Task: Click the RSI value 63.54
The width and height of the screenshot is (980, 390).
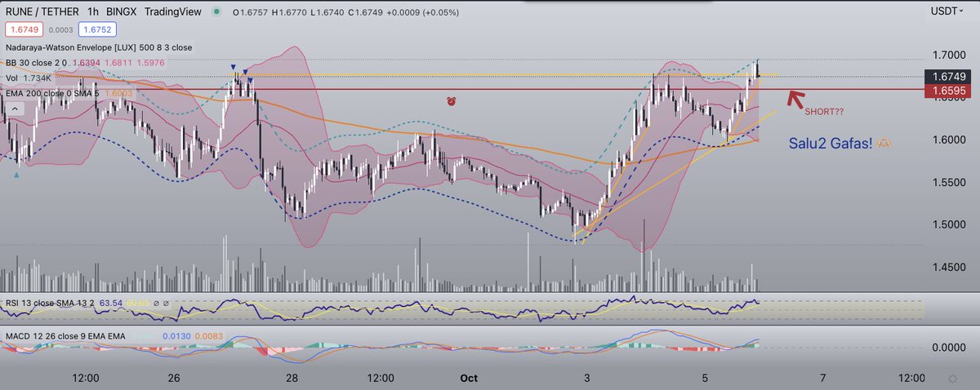Action: 111,304
